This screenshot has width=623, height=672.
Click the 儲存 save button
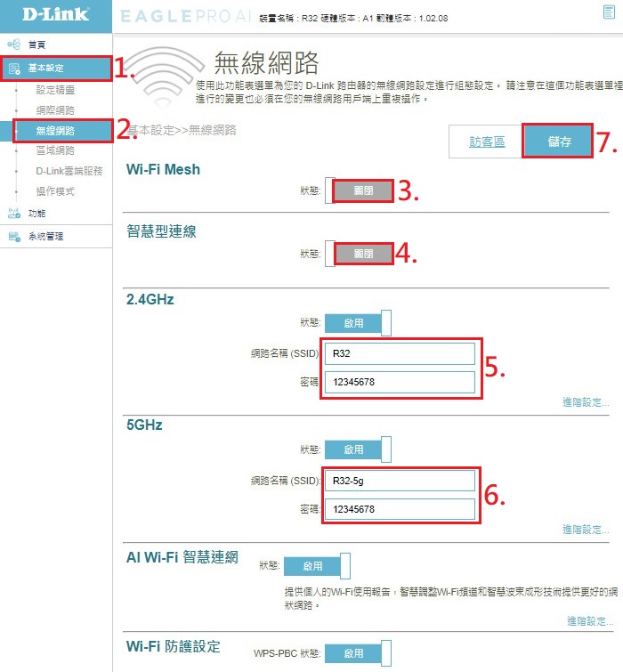[559, 142]
